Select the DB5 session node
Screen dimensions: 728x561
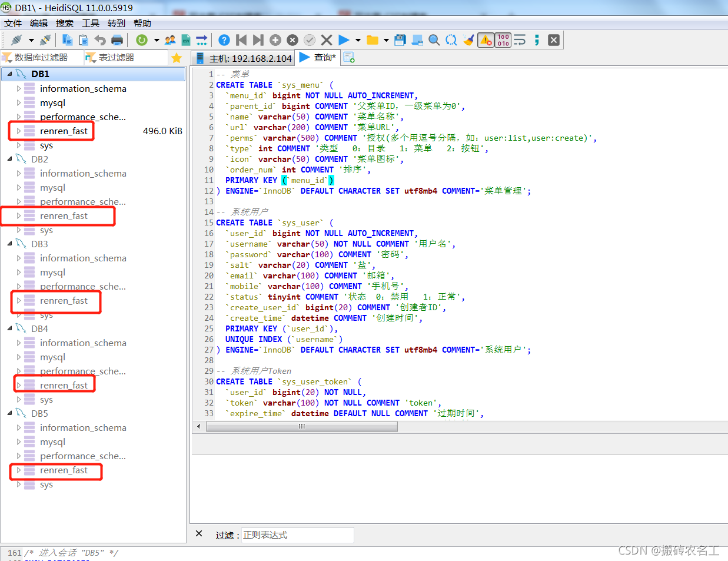pyautogui.click(x=39, y=413)
